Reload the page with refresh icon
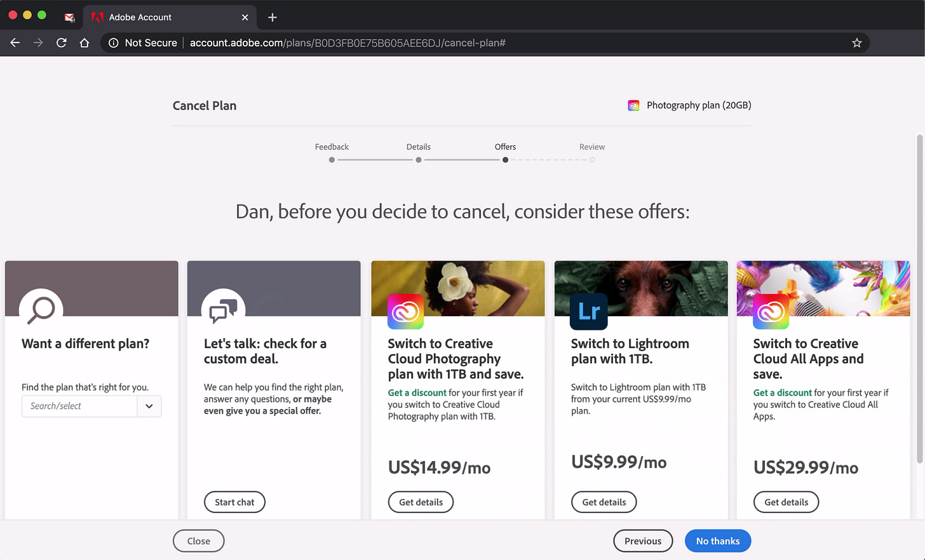 click(x=61, y=43)
